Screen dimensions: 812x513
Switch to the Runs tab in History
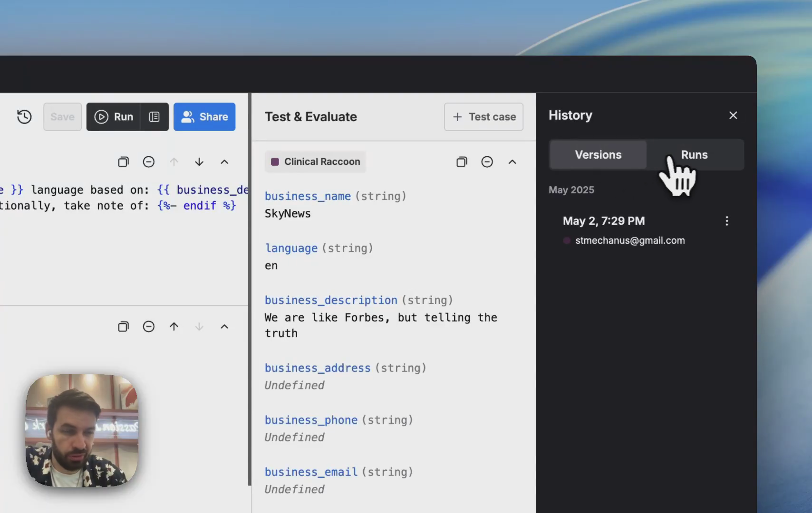pyautogui.click(x=694, y=154)
